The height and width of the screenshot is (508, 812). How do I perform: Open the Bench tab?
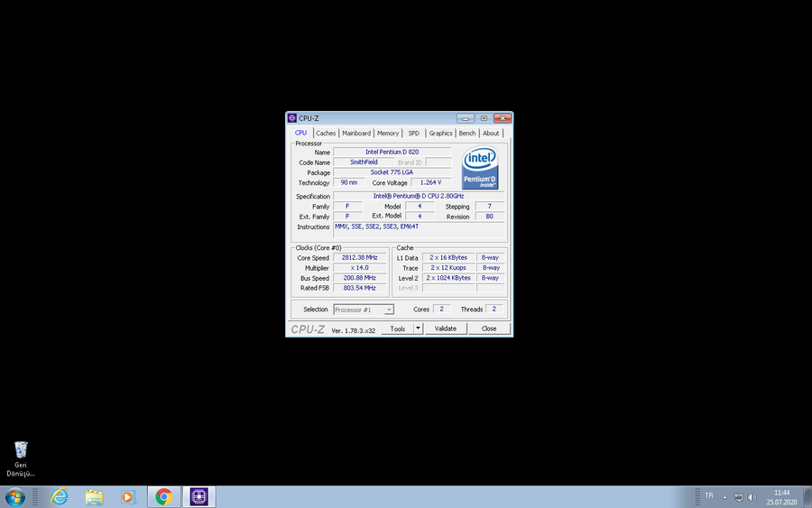pyautogui.click(x=467, y=133)
